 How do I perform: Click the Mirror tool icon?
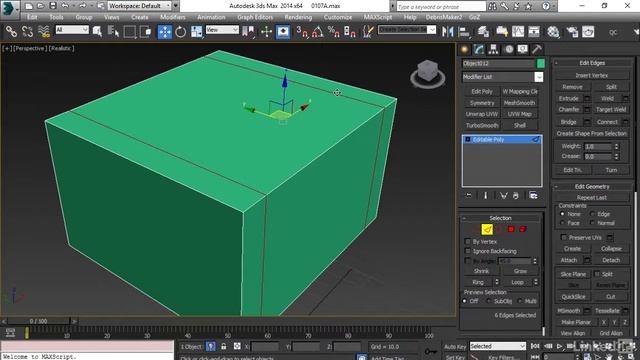click(x=447, y=31)
